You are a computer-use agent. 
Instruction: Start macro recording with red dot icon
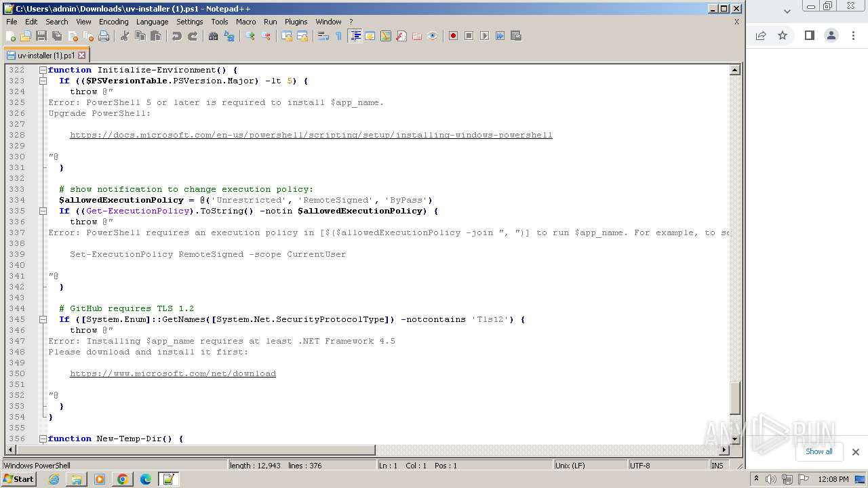[453, 36]
